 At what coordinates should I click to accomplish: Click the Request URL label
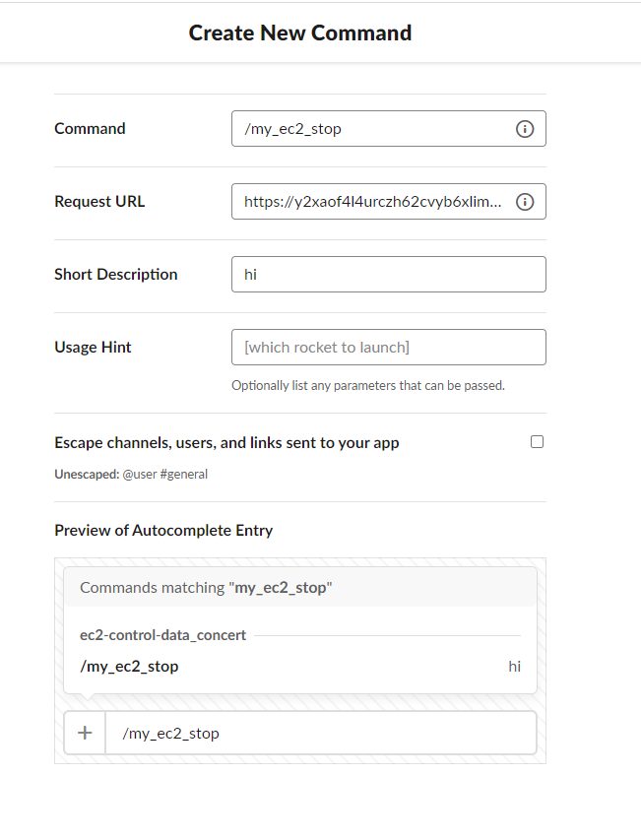click(x=99, y=202)
